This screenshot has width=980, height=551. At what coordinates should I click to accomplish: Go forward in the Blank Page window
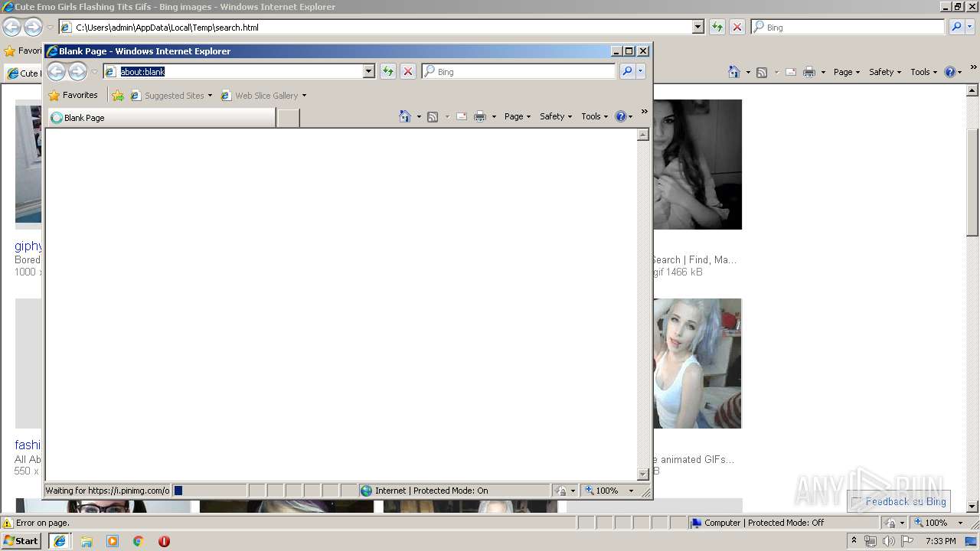(77, 72)
